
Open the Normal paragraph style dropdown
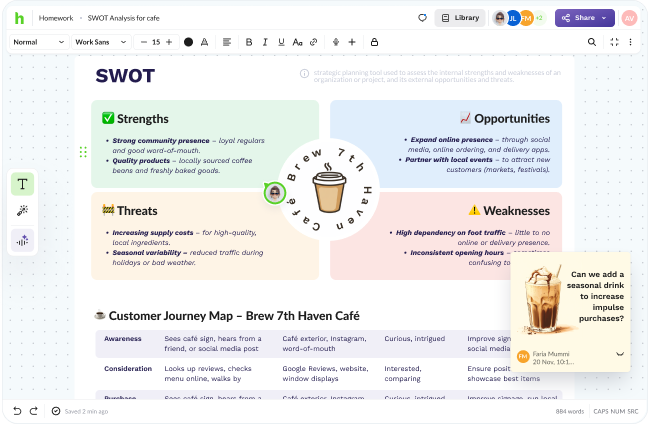(x=38, y=42)
